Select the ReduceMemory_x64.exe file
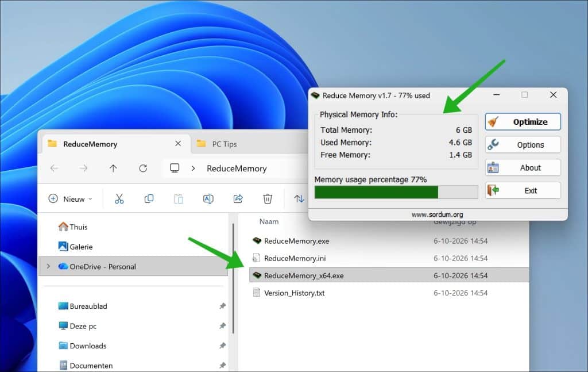588x372 pixels. [389, 275]
